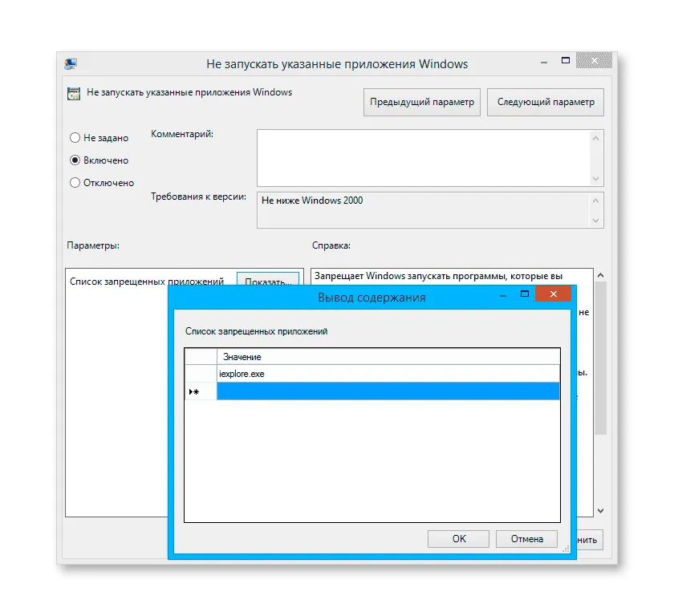Choose the "Отключено" radio option

(75, 183)
